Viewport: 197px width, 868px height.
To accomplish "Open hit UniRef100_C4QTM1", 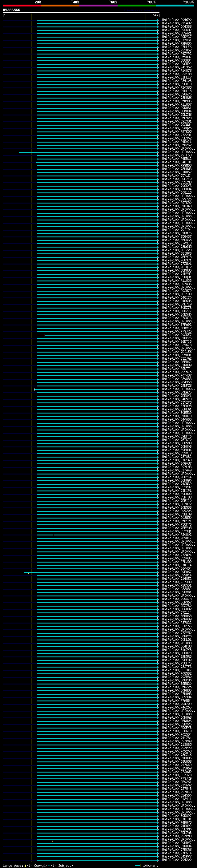I will tap(177, 162).
